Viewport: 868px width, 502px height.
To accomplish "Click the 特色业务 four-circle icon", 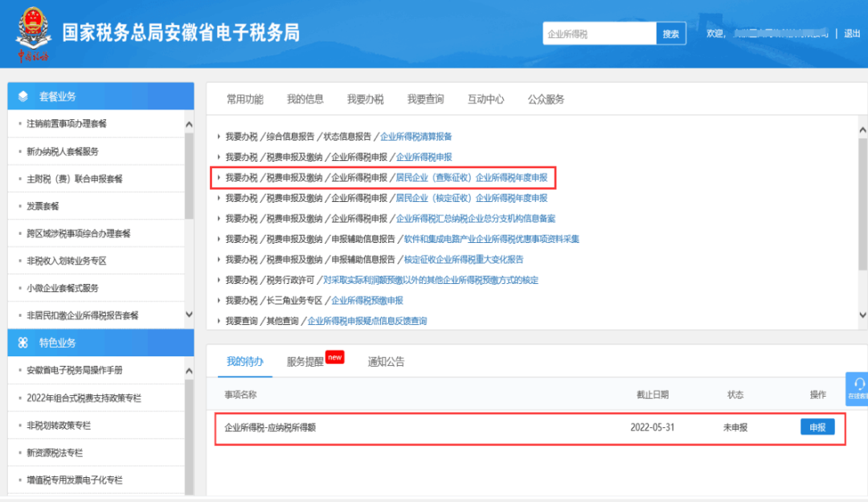I will pyautogui.click(x=23, y=343).
